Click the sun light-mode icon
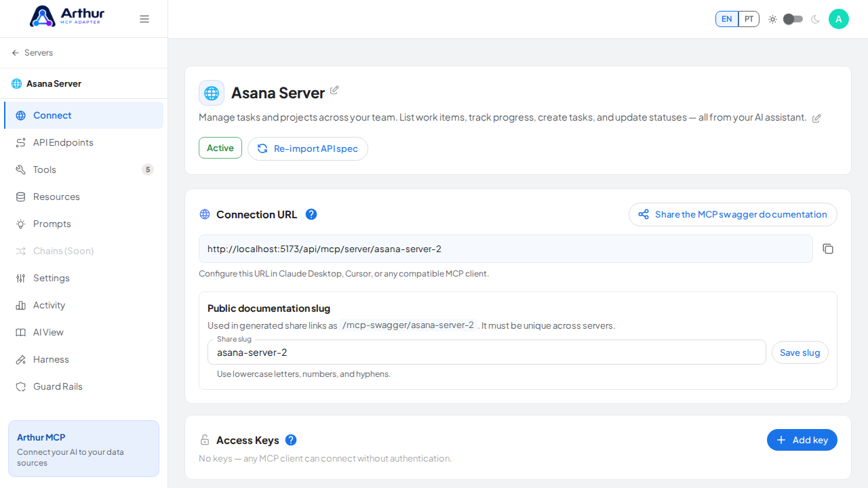 click(772, 19)
